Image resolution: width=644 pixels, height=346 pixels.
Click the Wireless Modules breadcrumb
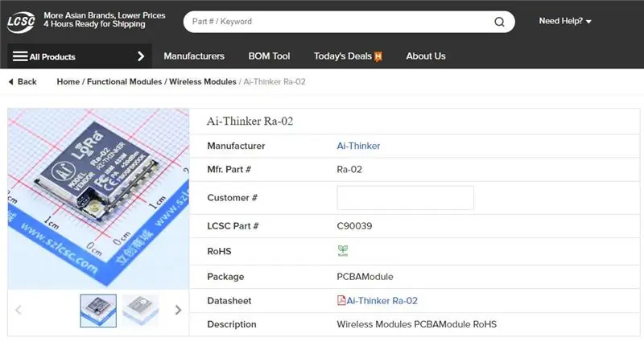(x=203, y=82)
